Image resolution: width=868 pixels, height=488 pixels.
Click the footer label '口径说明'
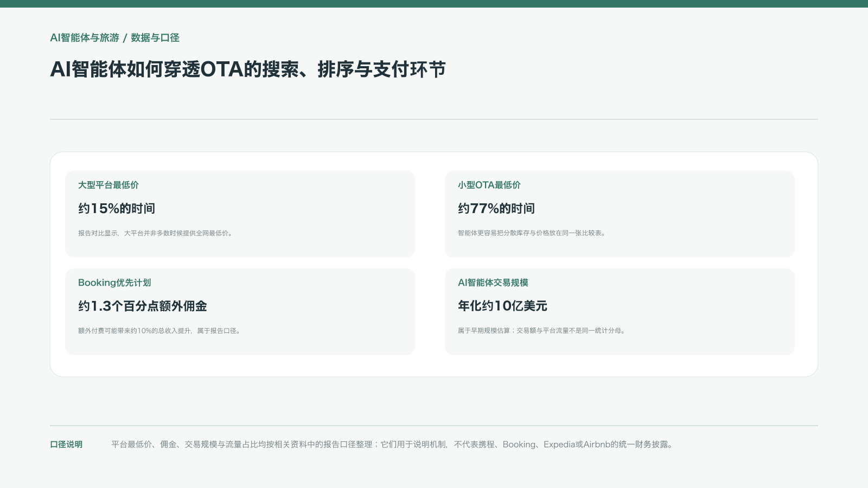pos(66,445)
